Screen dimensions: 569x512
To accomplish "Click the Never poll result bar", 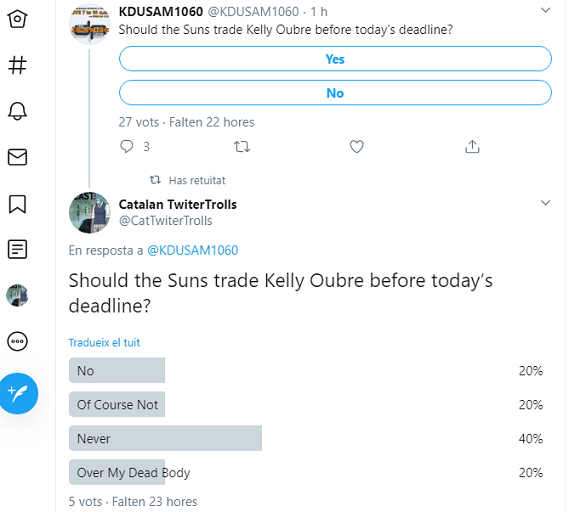I will (165, 438).
